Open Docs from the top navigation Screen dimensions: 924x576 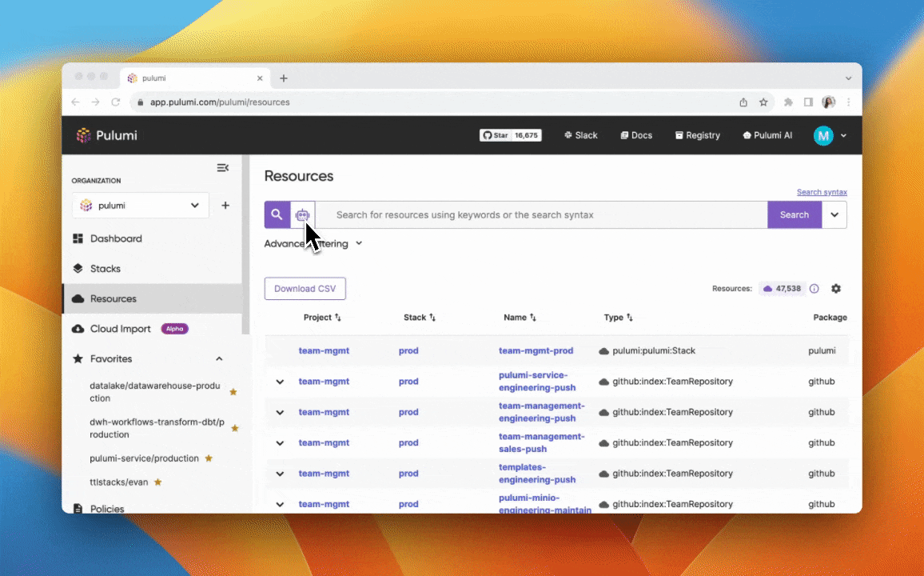tap(635, 135)
